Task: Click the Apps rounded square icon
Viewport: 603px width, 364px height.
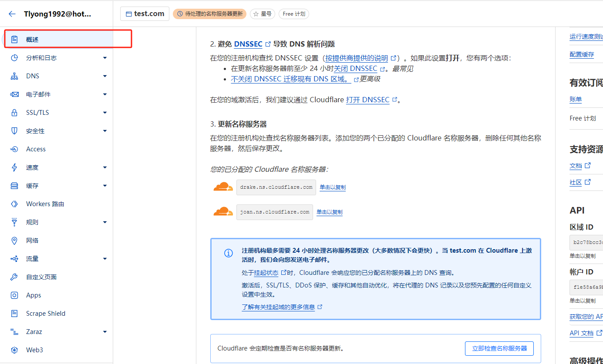Action: pos(14,295)
